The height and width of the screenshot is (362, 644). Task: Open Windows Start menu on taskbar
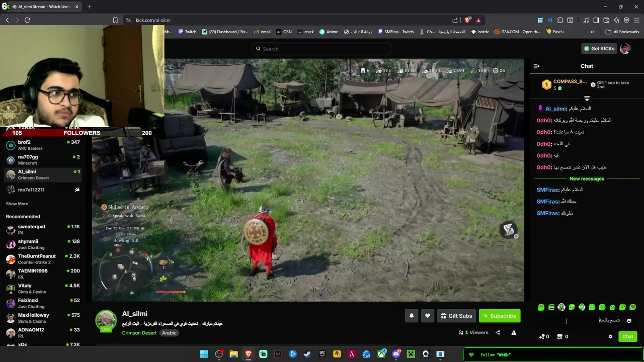204,354
